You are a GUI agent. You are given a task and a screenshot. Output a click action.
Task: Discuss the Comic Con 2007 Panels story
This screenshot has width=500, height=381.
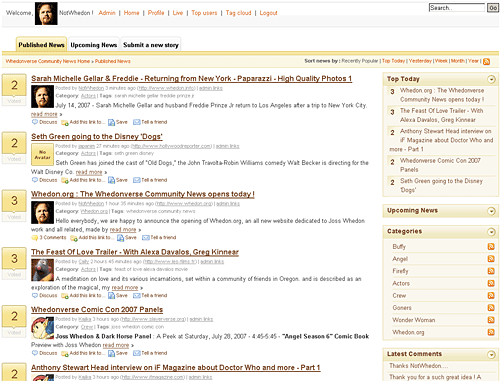click(45, 353)
